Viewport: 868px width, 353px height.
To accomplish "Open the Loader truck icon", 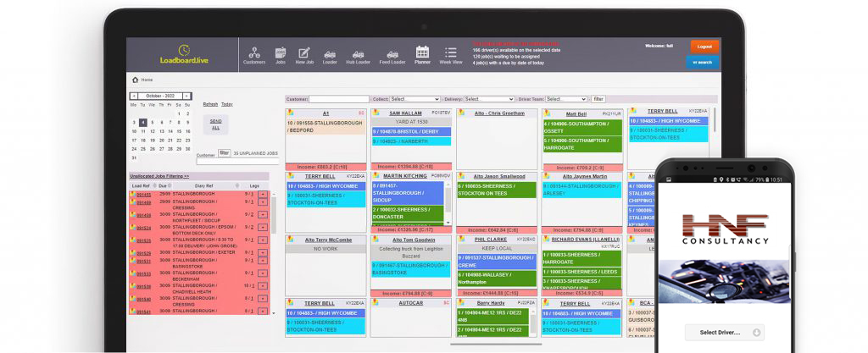I will tap(330, 55).
